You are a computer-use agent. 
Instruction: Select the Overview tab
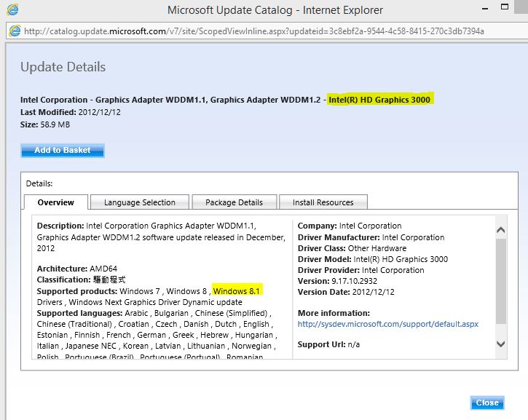[56, 202]
